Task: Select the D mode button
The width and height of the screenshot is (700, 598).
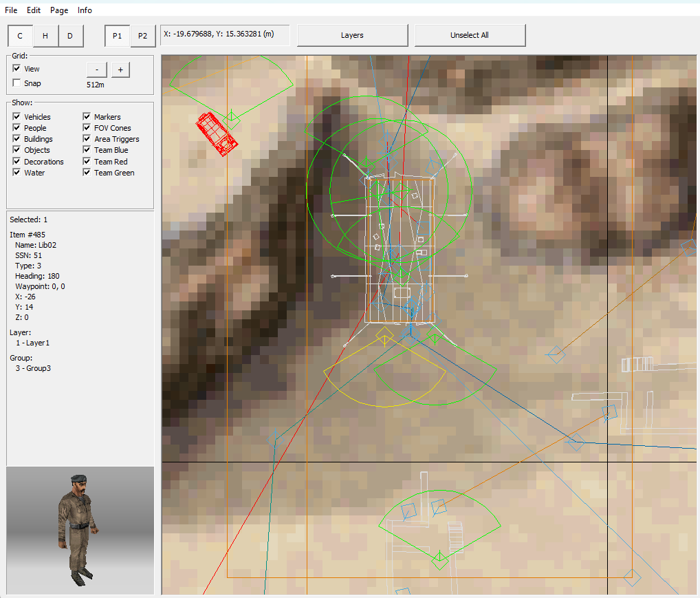Action: click(x=70, y=36)
